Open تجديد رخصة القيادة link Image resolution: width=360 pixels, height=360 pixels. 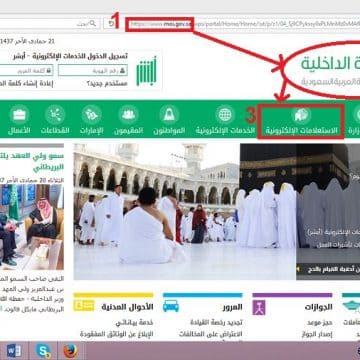(x=216, y=322)
